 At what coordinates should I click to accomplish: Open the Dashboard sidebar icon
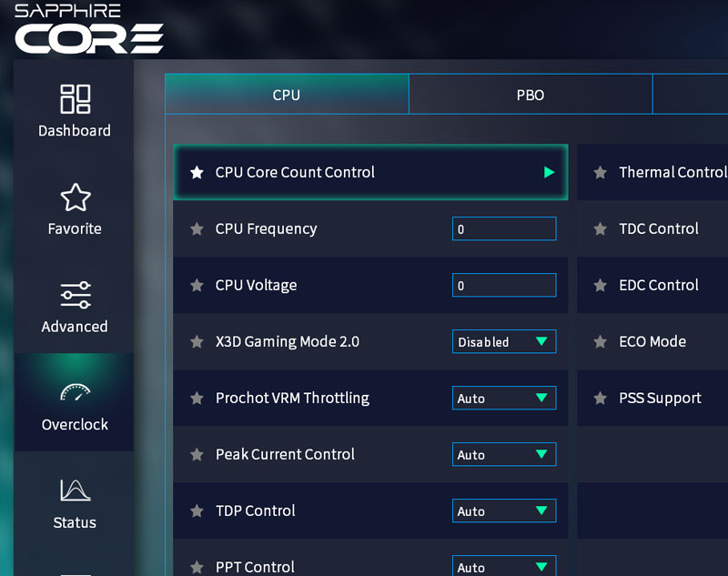point(75,100)
